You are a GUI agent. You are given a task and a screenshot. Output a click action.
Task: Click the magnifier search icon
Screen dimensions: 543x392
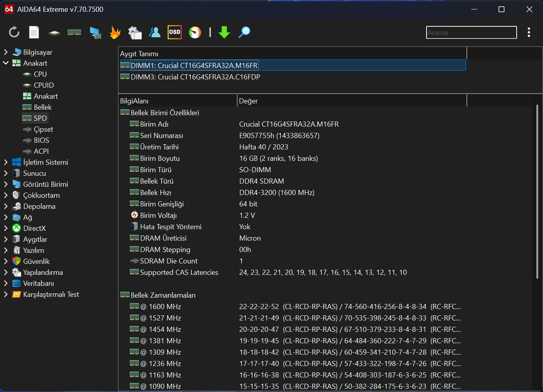tap(244, 32)
